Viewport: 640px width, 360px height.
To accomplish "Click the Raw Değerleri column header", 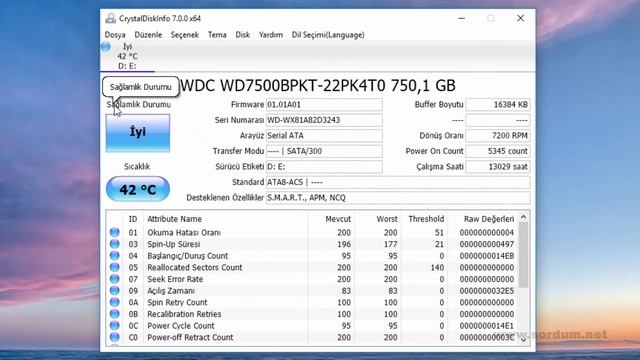I will pyautogui.click(x=489, y=219).
